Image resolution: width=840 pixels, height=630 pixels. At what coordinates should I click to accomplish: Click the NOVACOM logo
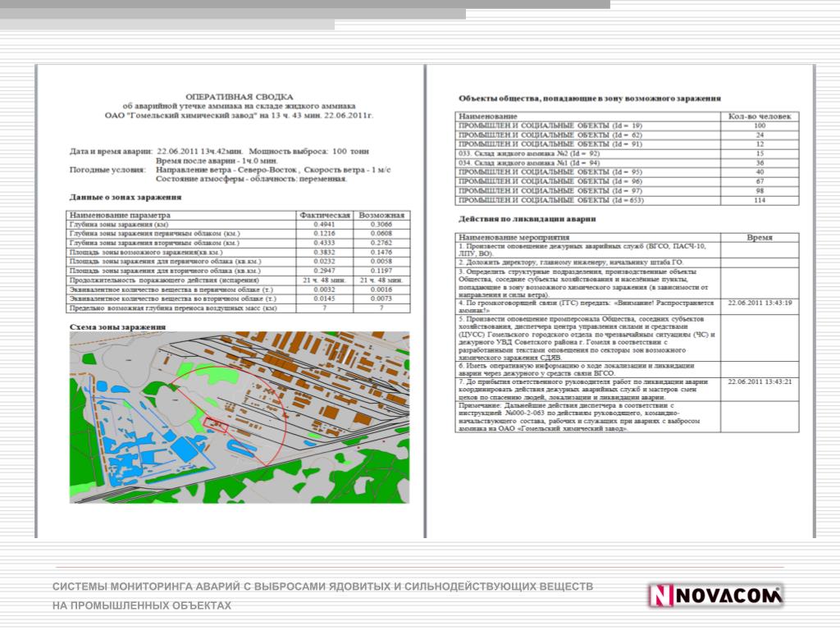[715, 596]
